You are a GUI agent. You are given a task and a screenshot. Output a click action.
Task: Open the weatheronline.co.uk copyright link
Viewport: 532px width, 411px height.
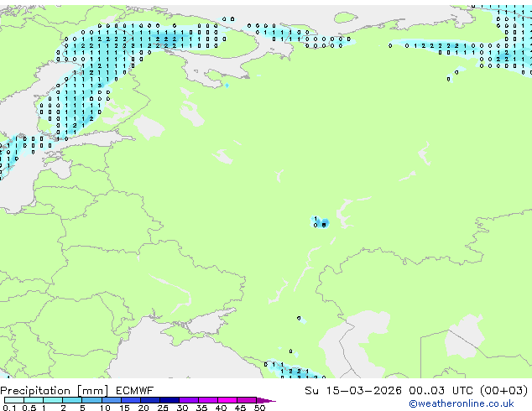click(462, 403)
